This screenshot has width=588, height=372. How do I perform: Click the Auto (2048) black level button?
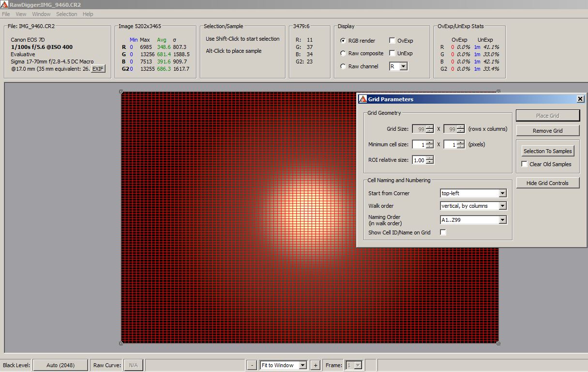coord(60,365)
